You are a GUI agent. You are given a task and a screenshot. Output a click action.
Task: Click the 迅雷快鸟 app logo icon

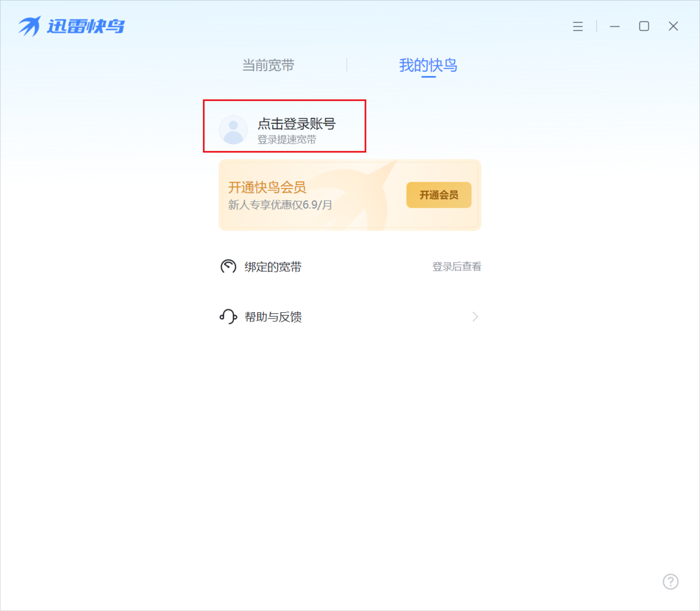29,26
